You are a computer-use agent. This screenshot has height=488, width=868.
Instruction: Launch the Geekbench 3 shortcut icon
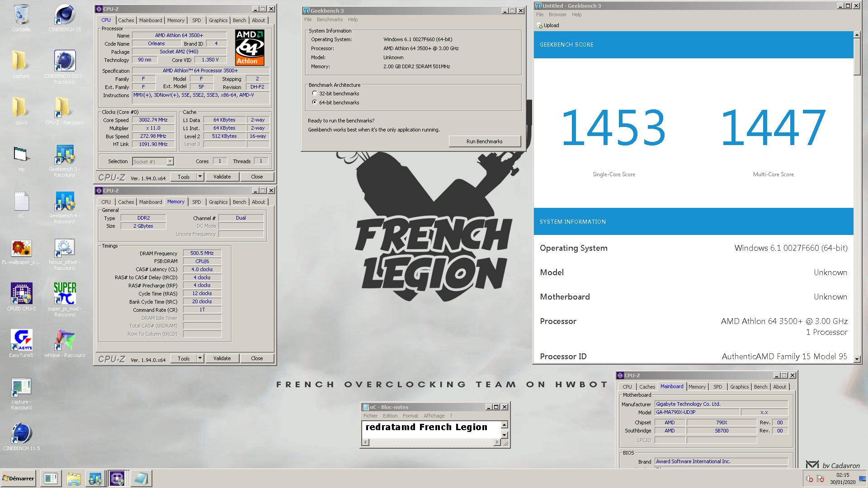click(65, 154)
